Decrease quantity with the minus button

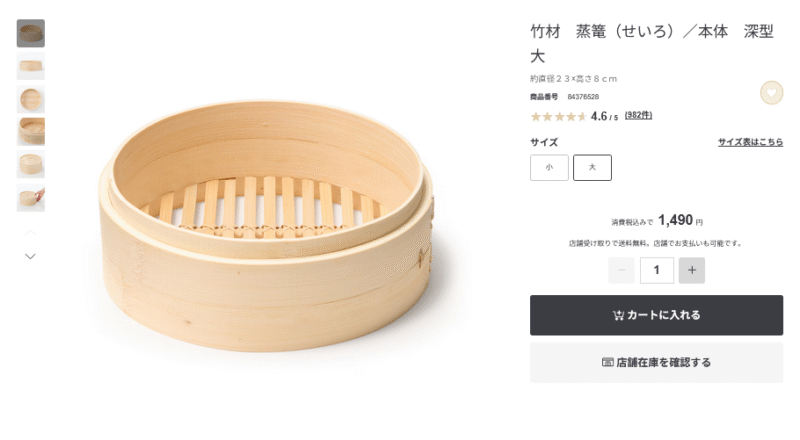(621, 270)
